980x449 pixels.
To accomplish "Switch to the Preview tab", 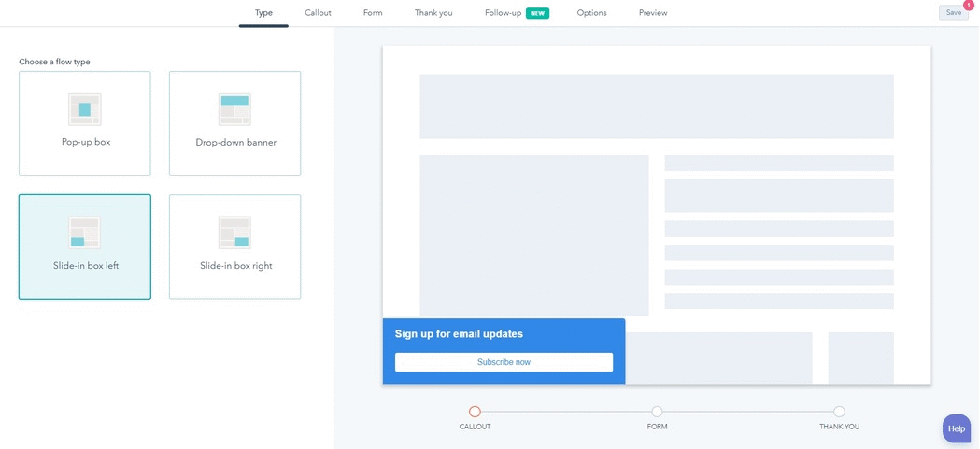I will click(653, 12).
